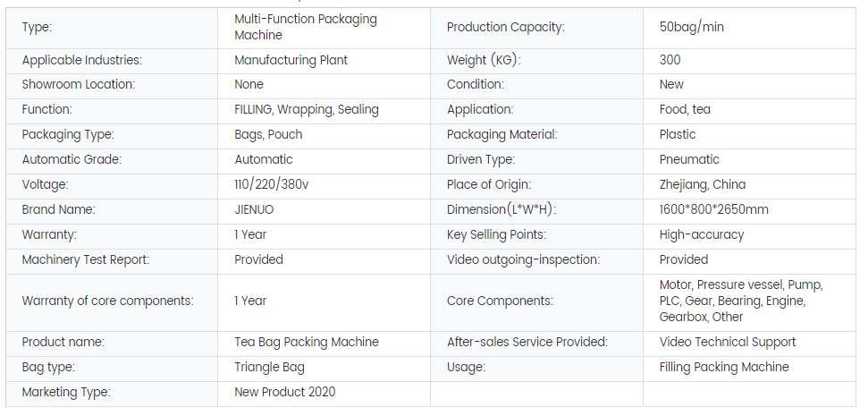Select the '110/220/380v' voltage value
Image resolution: width=868 pixels, height=416 pixels.
[x=271, y=184]
